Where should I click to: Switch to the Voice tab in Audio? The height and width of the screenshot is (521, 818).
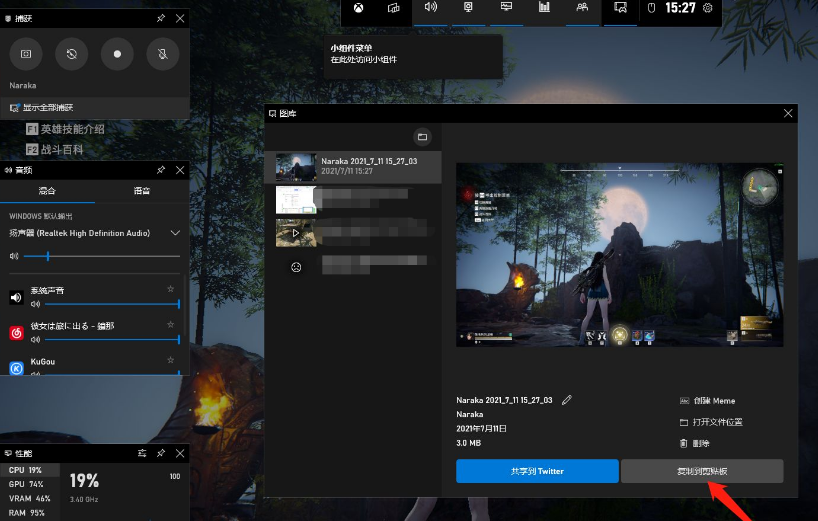[142, 191]
